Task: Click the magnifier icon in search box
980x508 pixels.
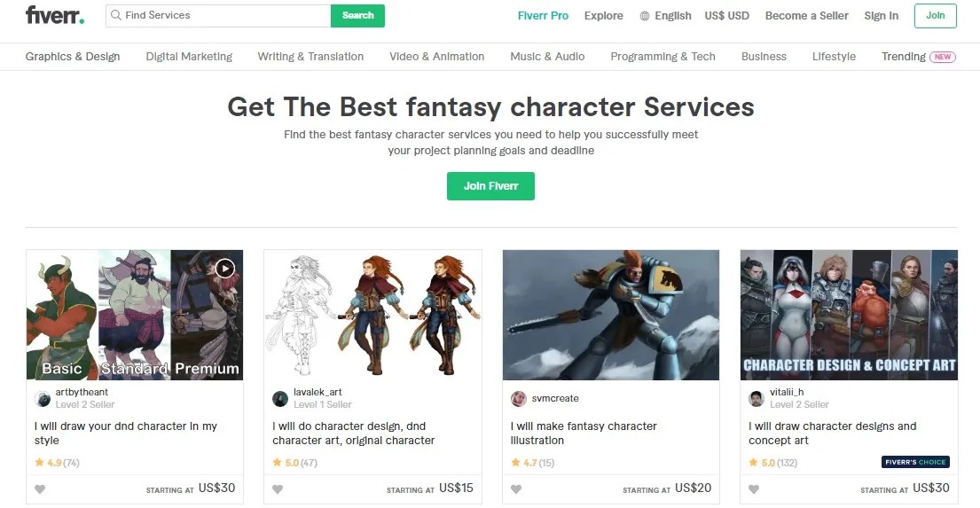Action: coord(115,15)
